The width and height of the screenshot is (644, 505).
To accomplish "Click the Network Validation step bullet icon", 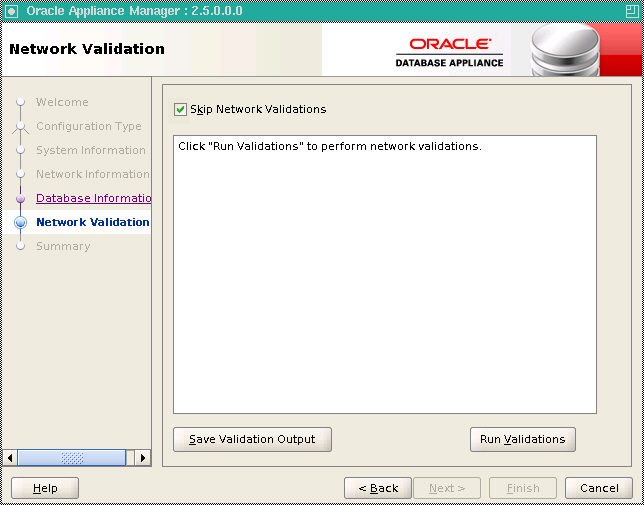I will point(20,223).
